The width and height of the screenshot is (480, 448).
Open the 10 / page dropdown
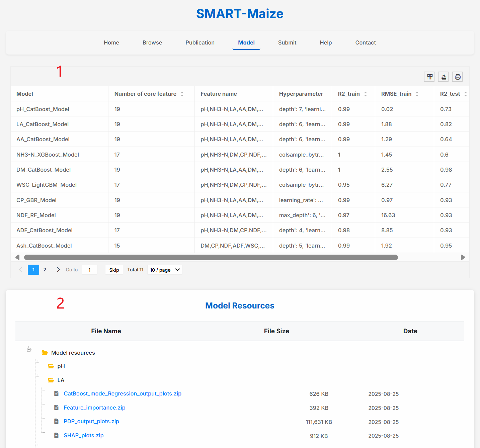click(165, 270)
